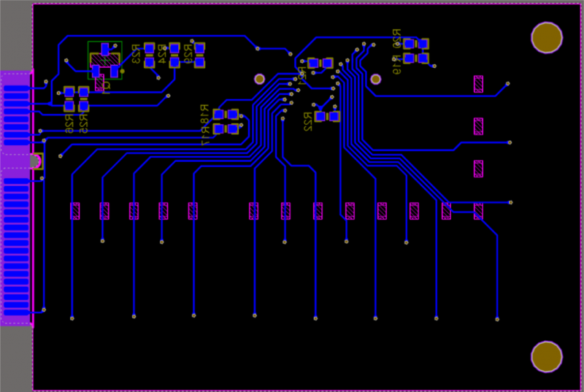
Task: Pick the R29 designator label
Action: [188, 54]
